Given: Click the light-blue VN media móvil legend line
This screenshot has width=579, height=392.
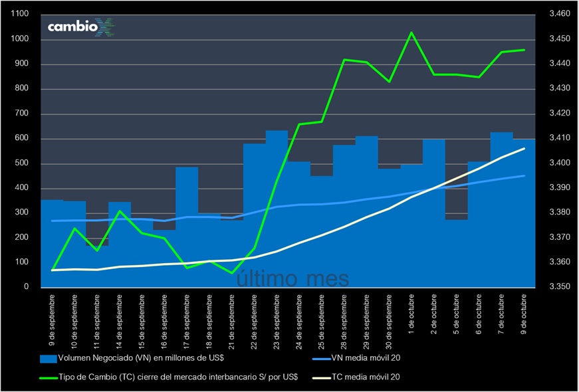Looking at the screenshot, I should tap(321, 358).
